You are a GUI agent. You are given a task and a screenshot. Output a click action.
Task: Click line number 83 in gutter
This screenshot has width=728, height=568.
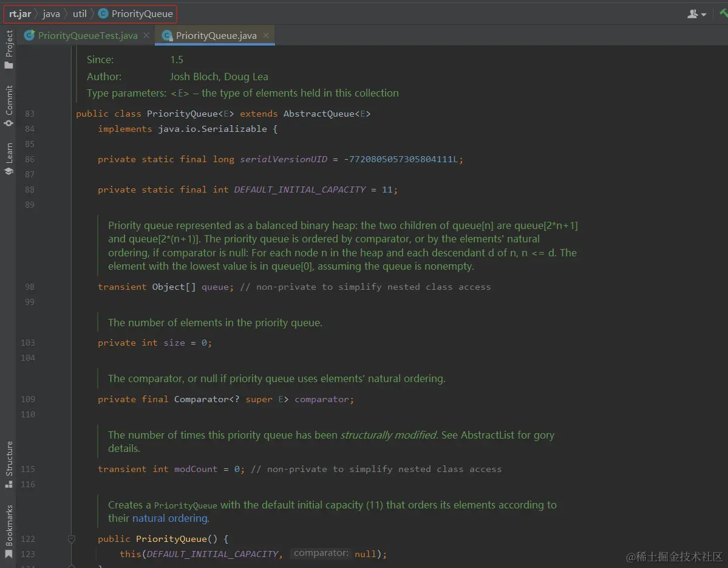(x=30, y=114)
